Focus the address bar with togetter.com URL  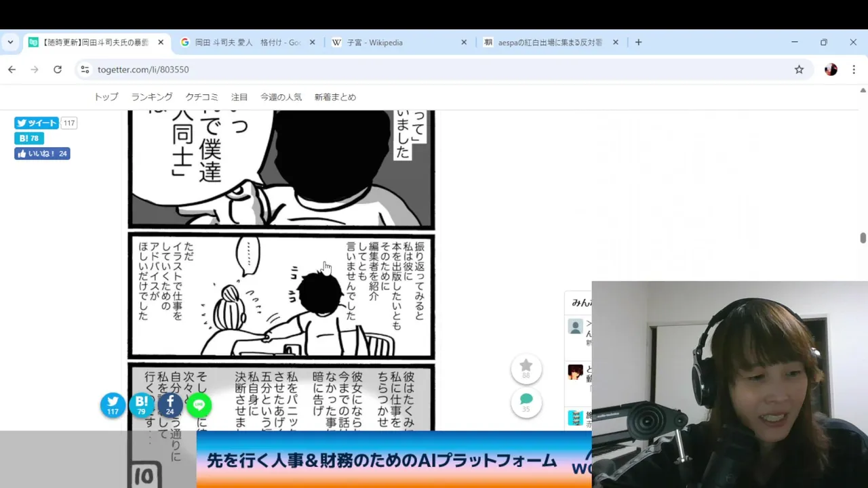pos(441,69)
